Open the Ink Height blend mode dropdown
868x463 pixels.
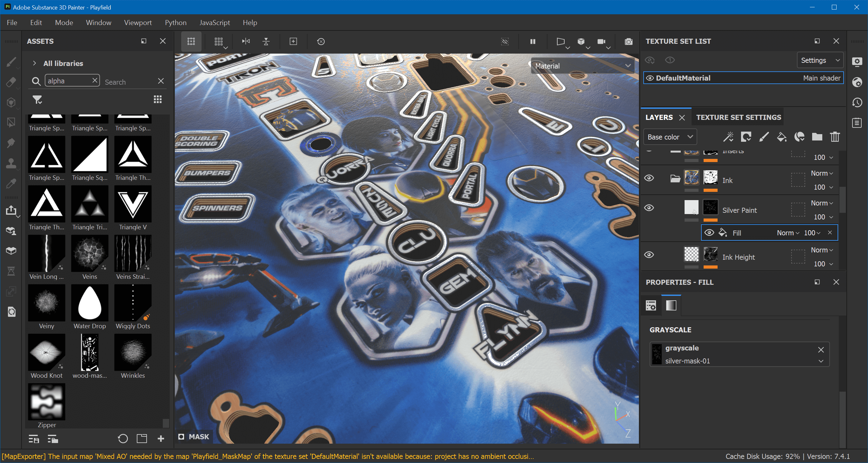pyautogui.click(x=821, y=250)
